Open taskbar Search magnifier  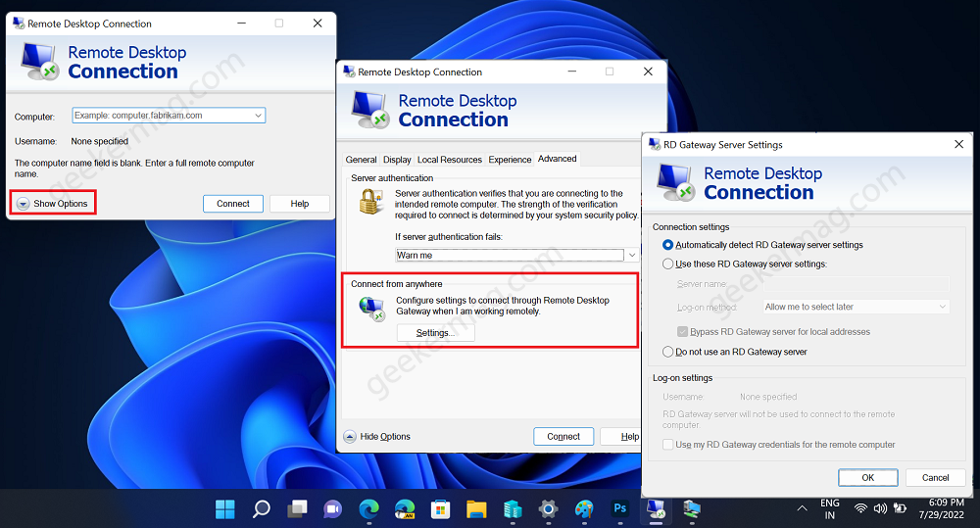[262, 509]
